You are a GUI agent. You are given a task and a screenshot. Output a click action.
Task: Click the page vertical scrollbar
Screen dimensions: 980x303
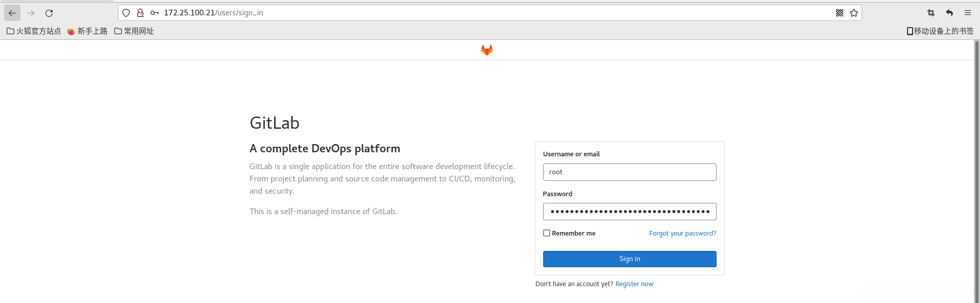click(977, 172)
